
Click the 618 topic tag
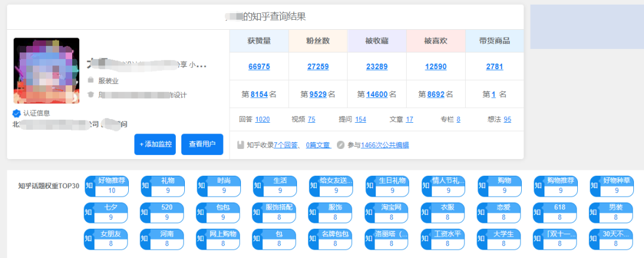555,213
